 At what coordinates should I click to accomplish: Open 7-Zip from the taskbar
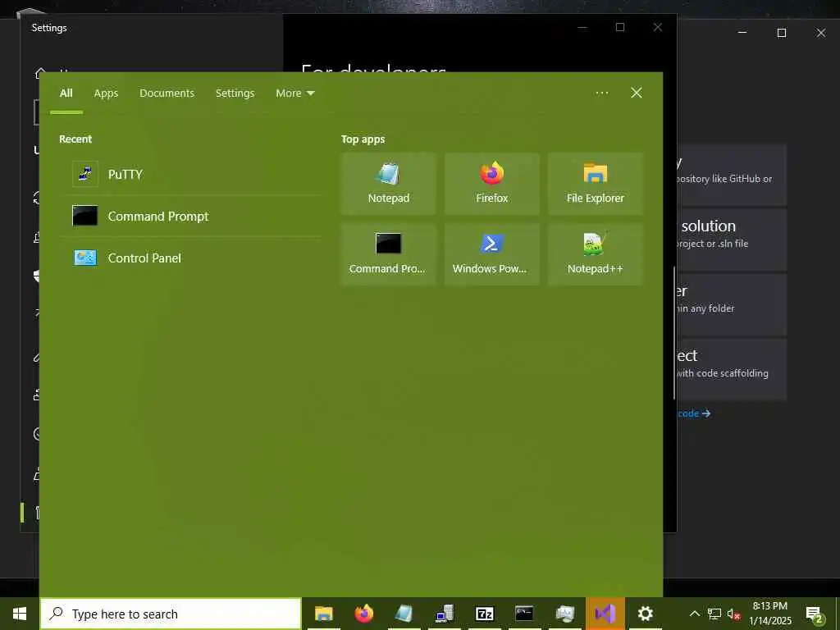pyautogui.click(x=484, y=614)
